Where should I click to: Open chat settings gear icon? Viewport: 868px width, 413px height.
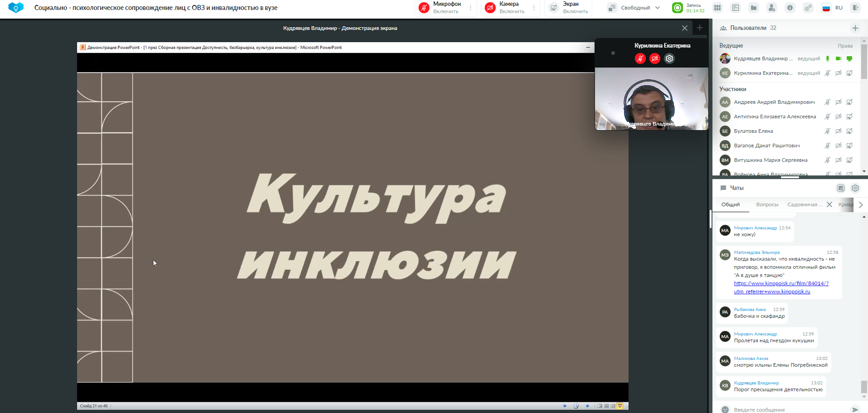(855, 188)
